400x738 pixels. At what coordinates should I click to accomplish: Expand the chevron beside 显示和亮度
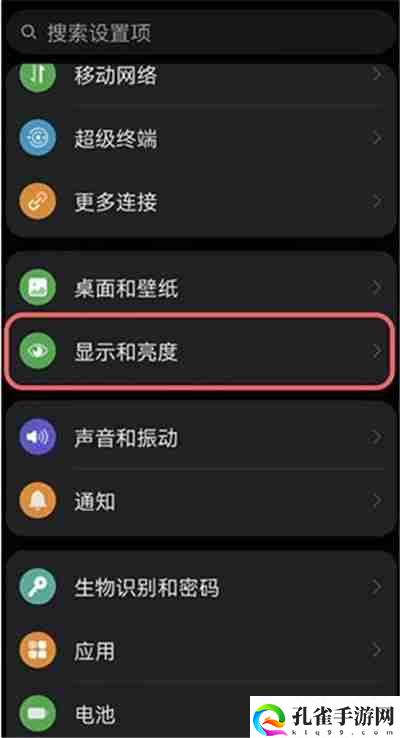pos(377,351)
